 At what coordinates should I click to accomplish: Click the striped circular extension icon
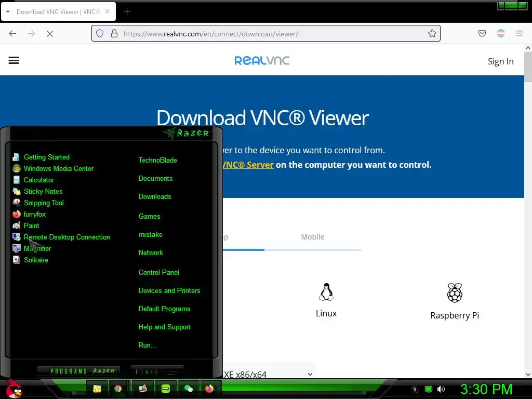501,33
